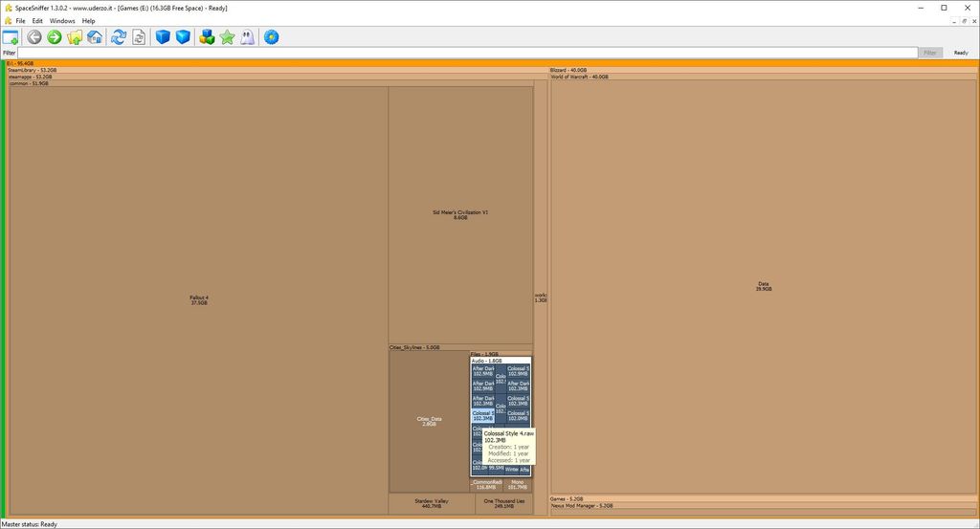The image size is (980, 529).
Task: Select the common 51.9GB header
Action: pyautogui.click(x=271, y=83)
